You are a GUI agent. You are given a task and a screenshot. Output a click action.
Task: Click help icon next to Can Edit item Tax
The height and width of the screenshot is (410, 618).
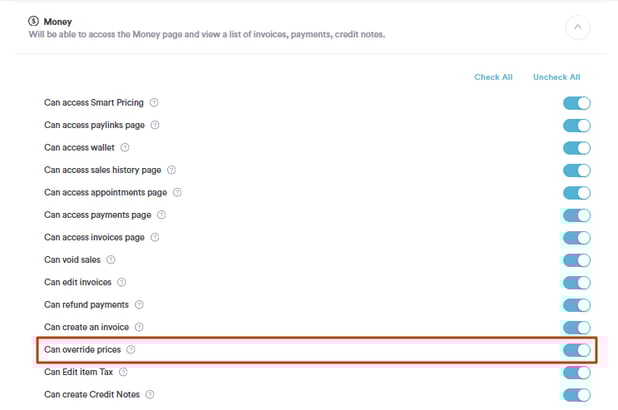point(124,372)
